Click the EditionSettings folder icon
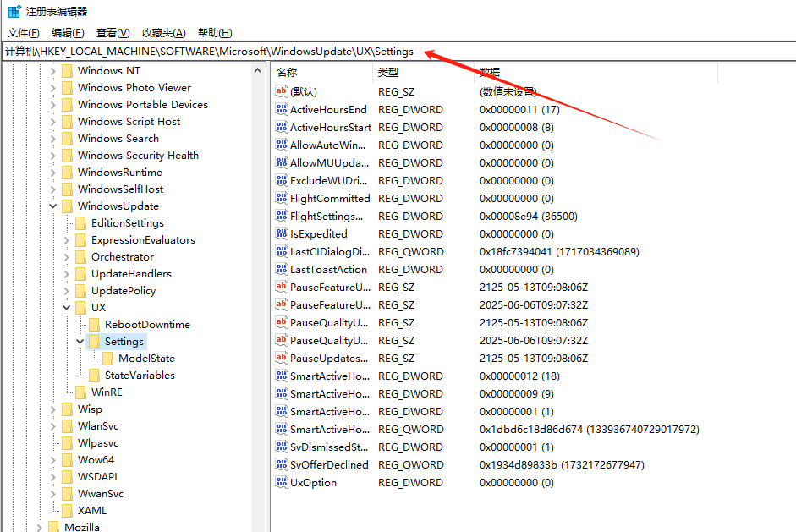 pyautogui.click(x=80, y=223)
